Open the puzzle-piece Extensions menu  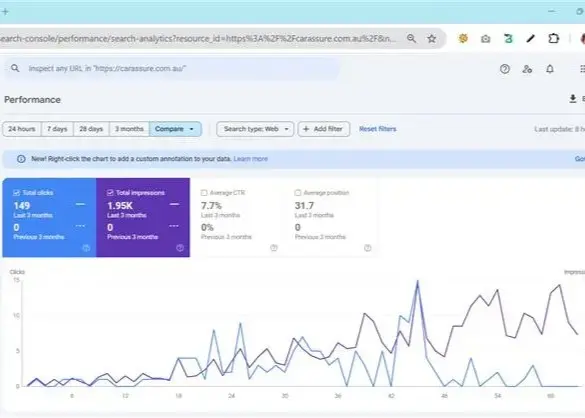[x=554, y=38]
